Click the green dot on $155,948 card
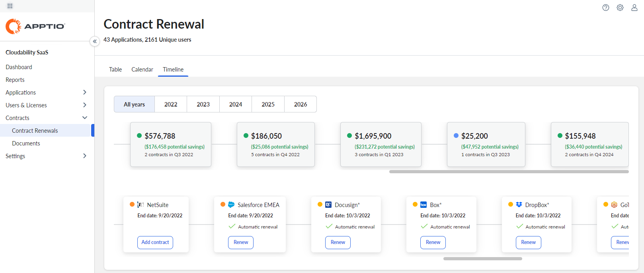Viewport: 644px width, 273px height. click(560, 136)
